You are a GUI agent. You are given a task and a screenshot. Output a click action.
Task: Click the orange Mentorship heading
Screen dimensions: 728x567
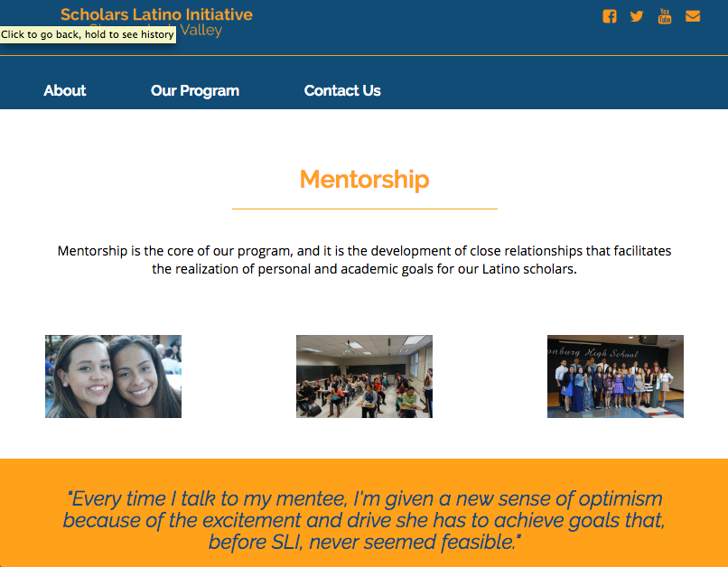pyautogui.click(x=364, y=179)
